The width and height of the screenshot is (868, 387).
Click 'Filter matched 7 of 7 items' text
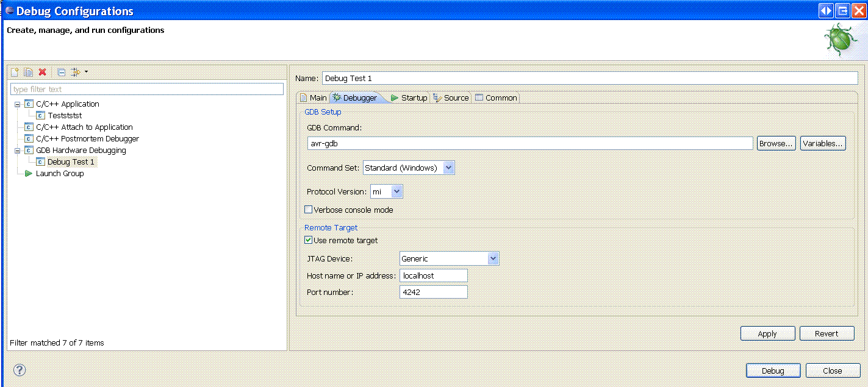pyautogui.click(x=57, y=343)
